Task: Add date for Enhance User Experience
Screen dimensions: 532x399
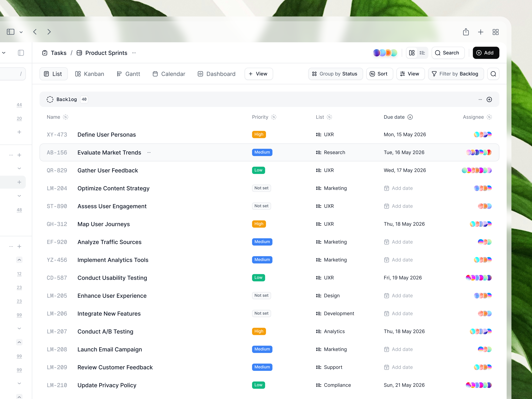Action: [x=398, y=296]
